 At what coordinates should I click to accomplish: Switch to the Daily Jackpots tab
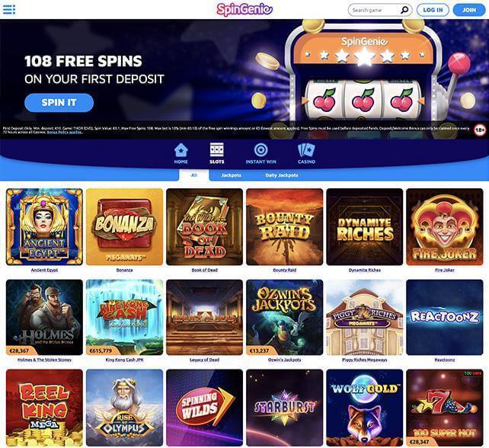[282, 175]
